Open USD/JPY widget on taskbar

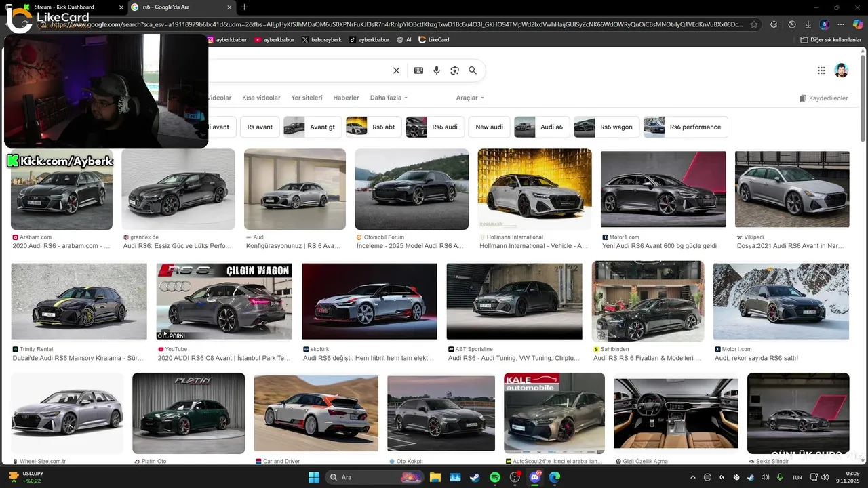[26, 477]
